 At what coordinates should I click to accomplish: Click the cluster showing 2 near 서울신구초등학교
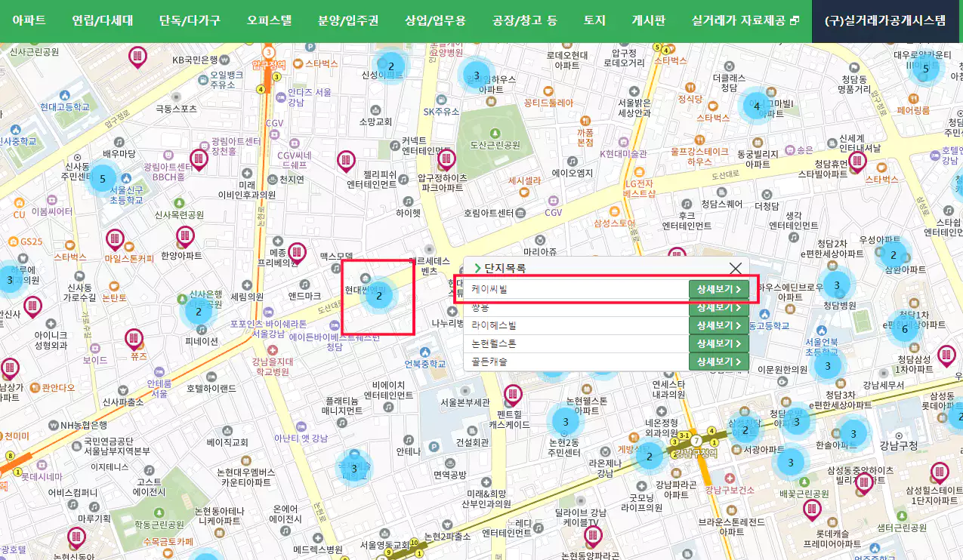[199, 310]
